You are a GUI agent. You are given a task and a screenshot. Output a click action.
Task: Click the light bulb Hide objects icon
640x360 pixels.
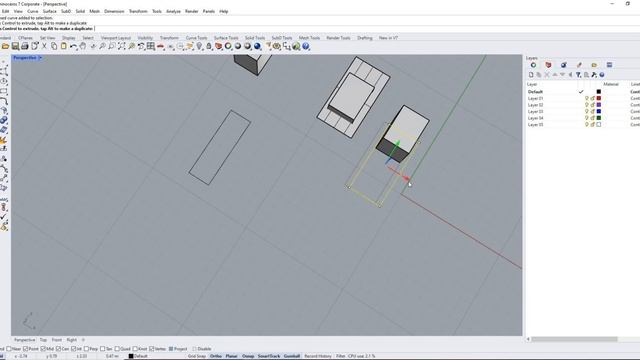coord(199,47)
